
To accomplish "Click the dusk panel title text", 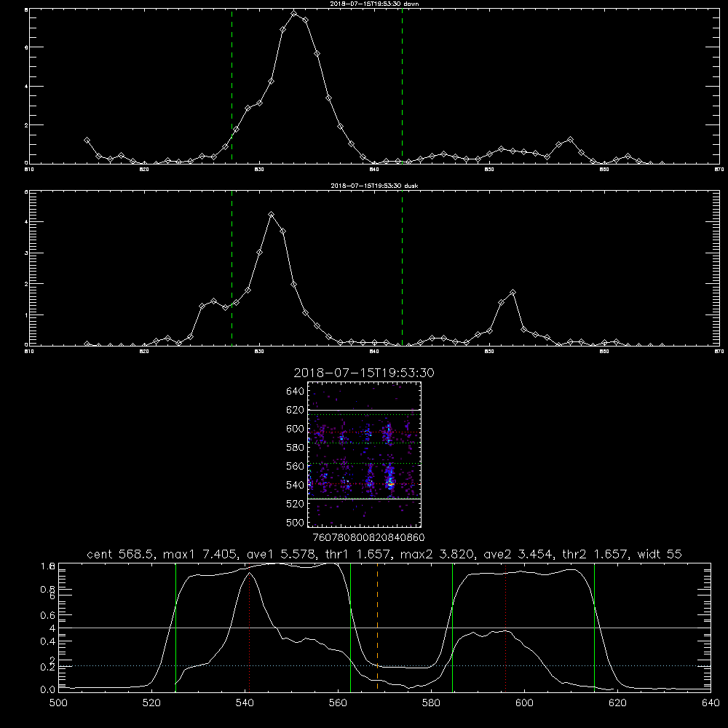I will coord(374,186).
